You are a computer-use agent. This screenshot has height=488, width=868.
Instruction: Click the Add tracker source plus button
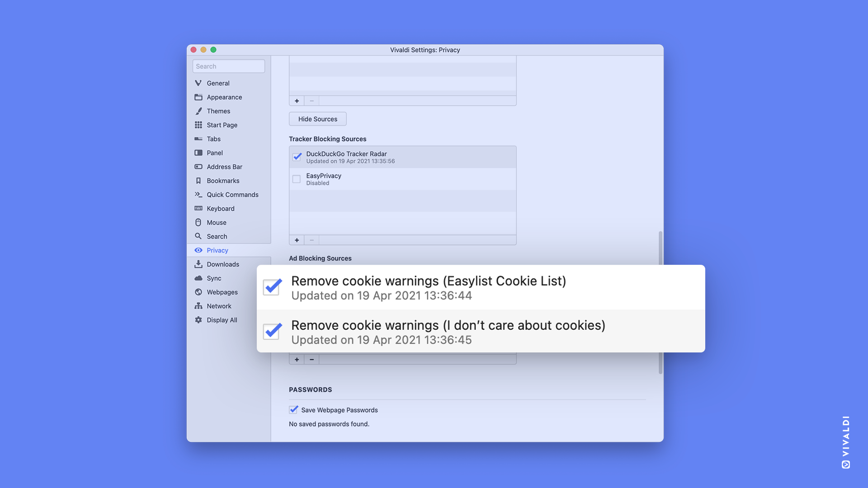(296, 239)
